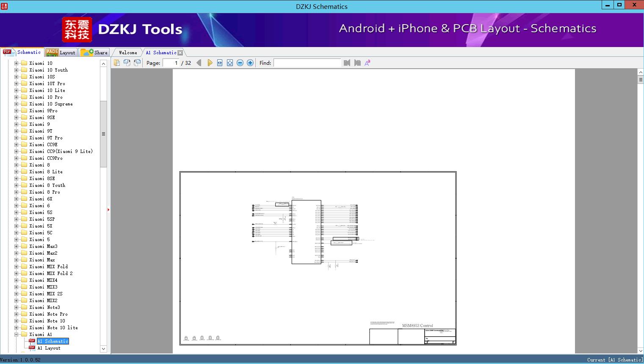Click the PADS icon on Layout tab
Image resolution: width=644 pixels, height=364 pixels.
(52, 53)
